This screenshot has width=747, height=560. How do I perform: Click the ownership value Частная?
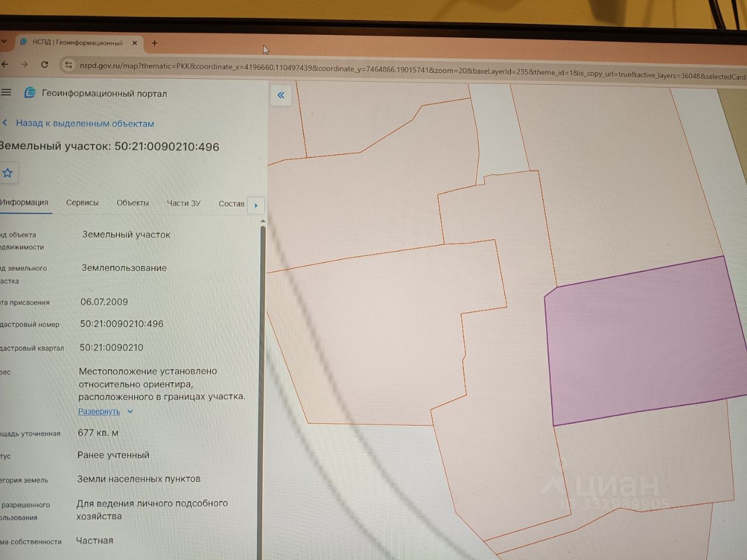click(x=95, y=541)
